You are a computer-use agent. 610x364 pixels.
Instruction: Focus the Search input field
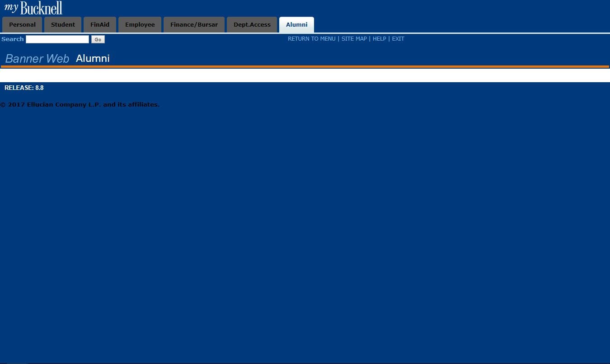(57, 39)
